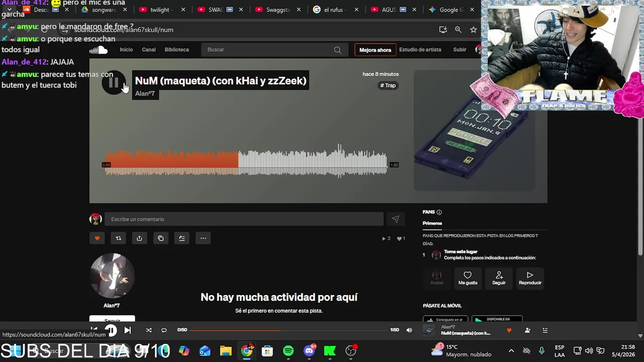Bookmark this page with star icon

pyautogui.click(x=473, y=30)
